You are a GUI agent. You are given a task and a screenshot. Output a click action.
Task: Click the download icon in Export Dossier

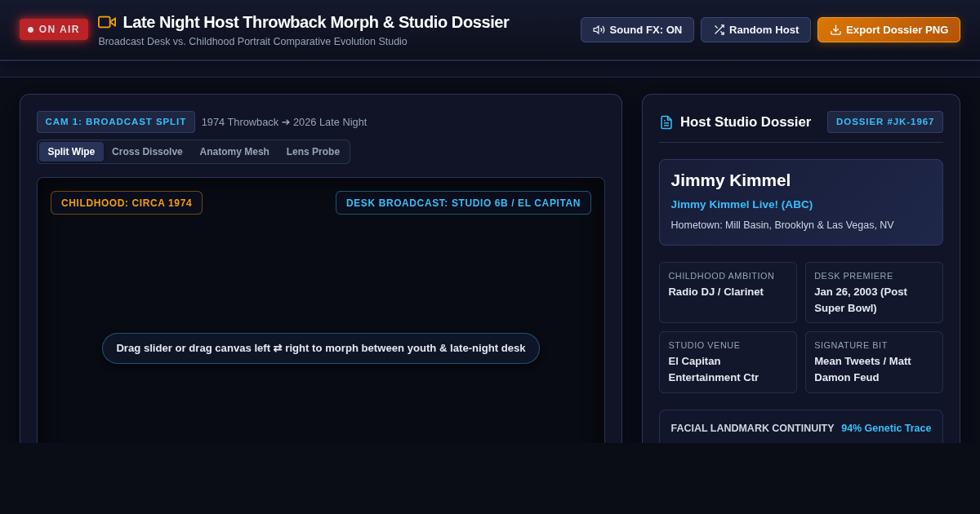coord(835,30)
